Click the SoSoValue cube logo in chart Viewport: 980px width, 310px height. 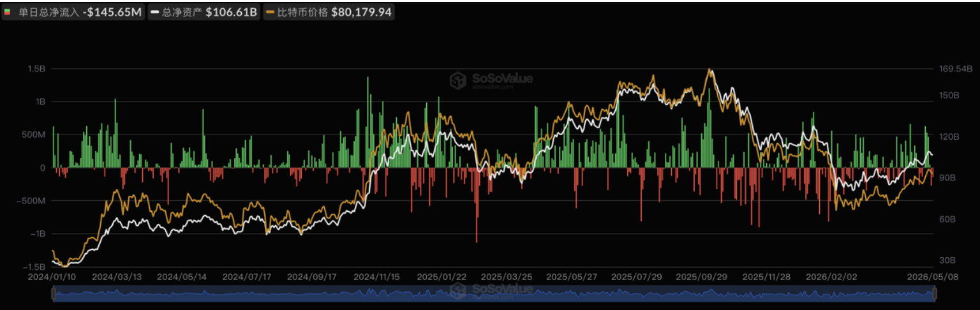(459, 80)
